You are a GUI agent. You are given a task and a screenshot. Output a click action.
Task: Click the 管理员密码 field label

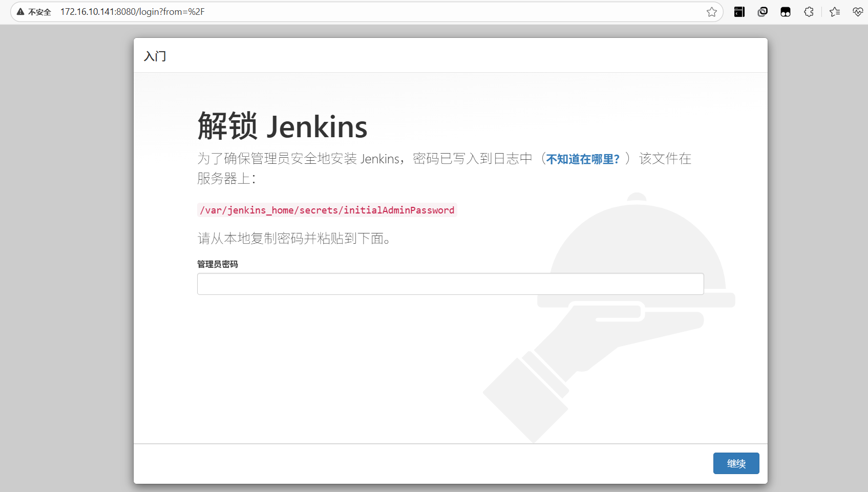218,264
